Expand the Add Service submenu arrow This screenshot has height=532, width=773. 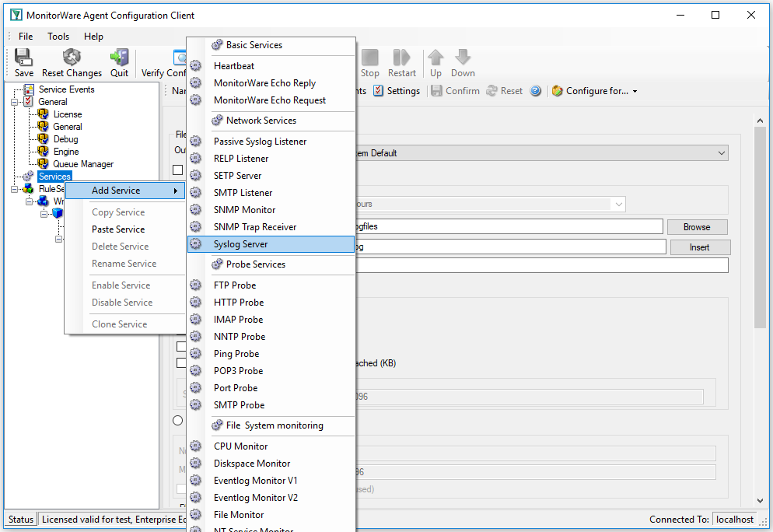pyautogui.click(x=176, y=191)
